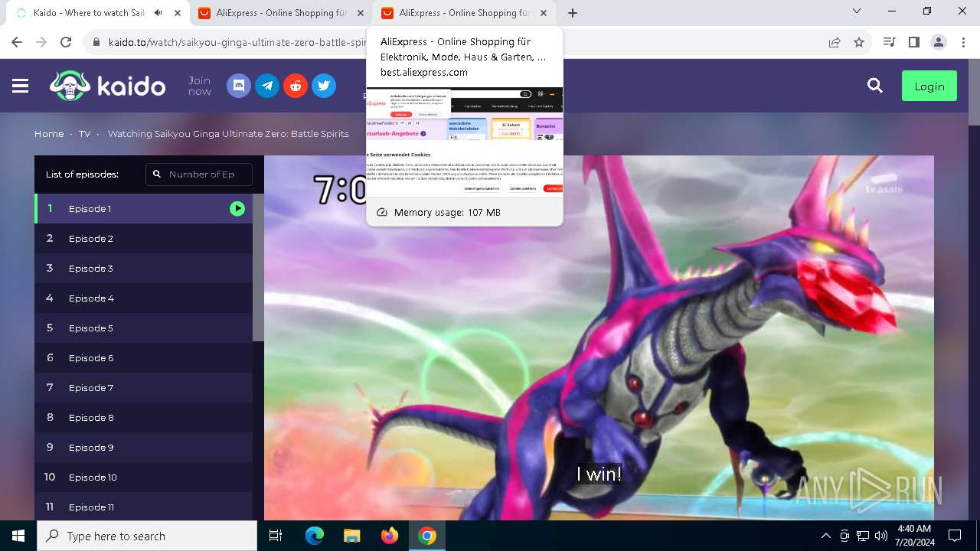This screenshot has width=980, height=551.
Task: Open the clock showing 4:40 AM
Action: click(x=913, y=536)
